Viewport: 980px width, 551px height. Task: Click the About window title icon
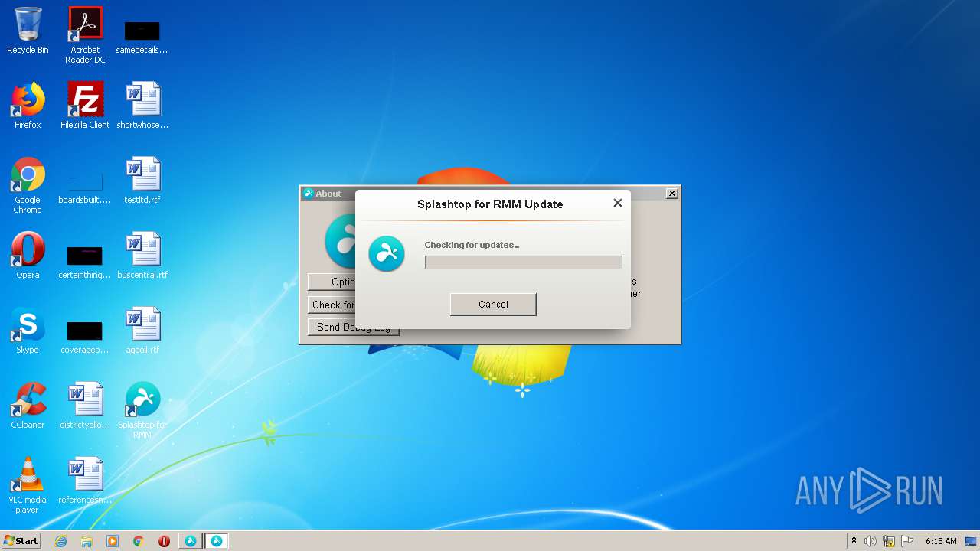(x=309, y=194)
